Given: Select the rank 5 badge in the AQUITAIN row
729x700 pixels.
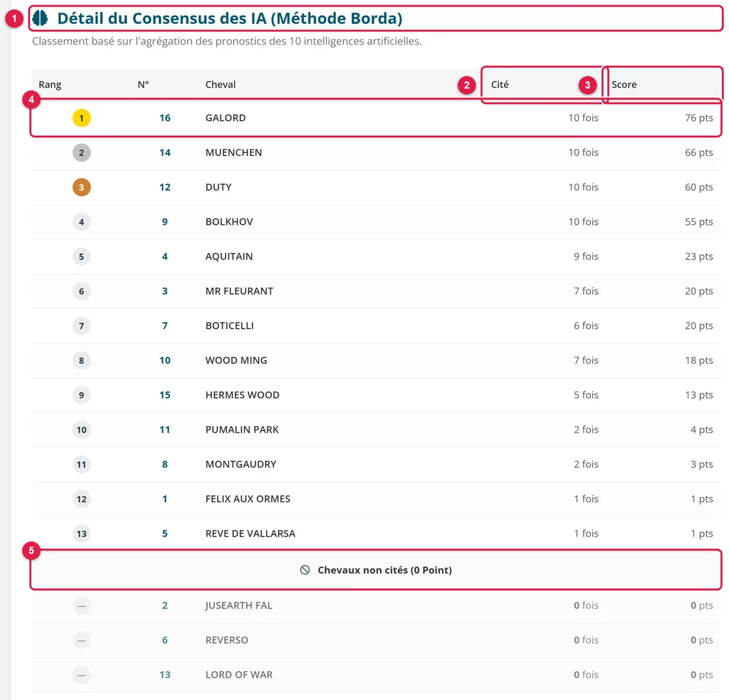Looking at the screenshot, I should tap(81, 257).
